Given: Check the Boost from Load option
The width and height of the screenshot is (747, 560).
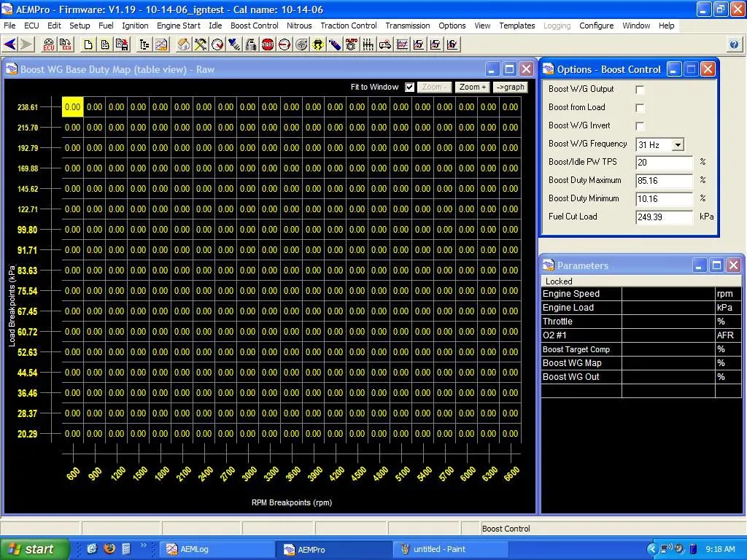Looking at the screenshot, I should [640, 108].
